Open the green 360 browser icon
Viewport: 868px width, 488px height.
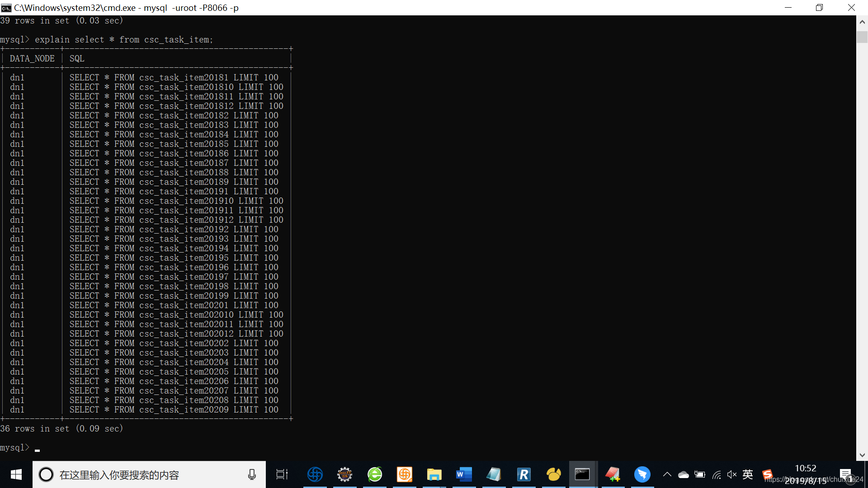(375, 474)
